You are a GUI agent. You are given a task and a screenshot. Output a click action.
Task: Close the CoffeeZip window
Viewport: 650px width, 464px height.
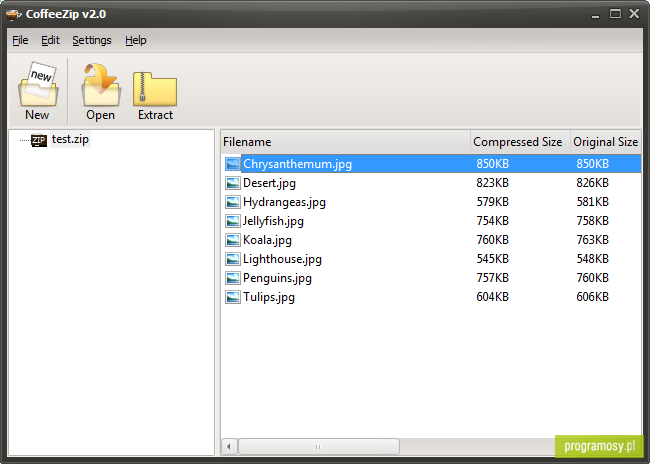[634, 14]
